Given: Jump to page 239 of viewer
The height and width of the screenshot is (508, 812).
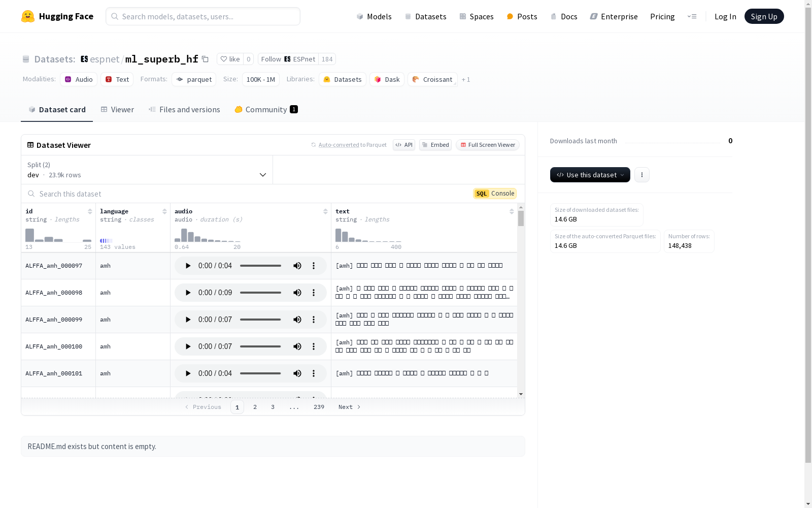Looking at the screenshot, I should click(319, 407).
